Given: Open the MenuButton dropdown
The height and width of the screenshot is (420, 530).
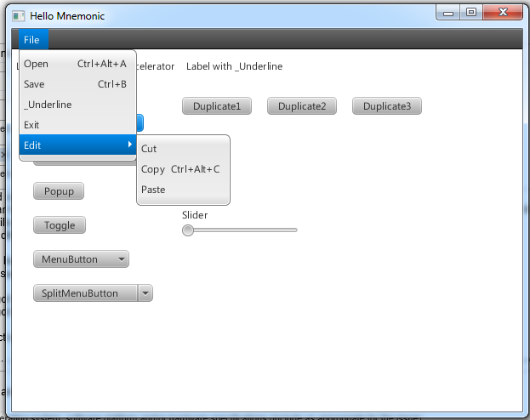Looking at the screenshot, I should coord(81,259).
